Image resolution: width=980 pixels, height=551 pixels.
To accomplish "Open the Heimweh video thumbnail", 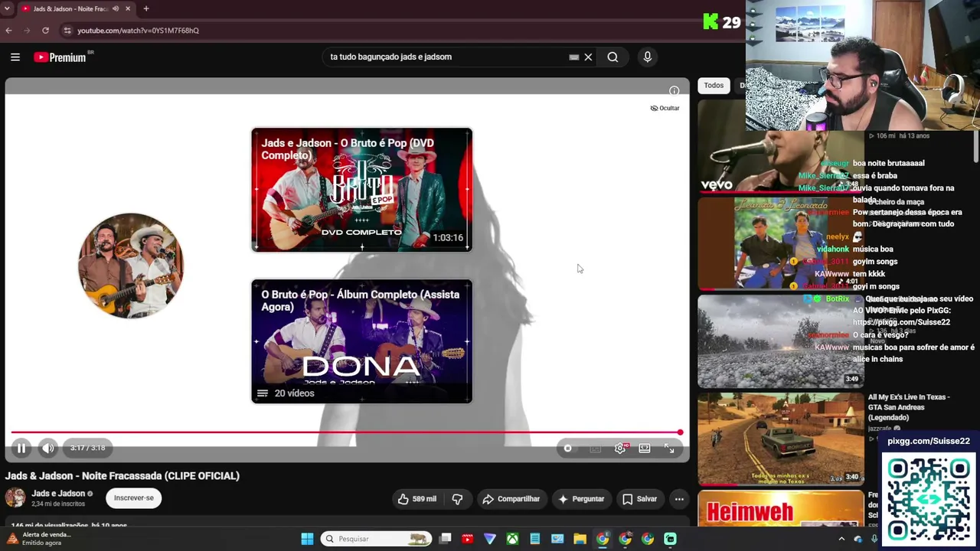I will click(x=780, y=509).
